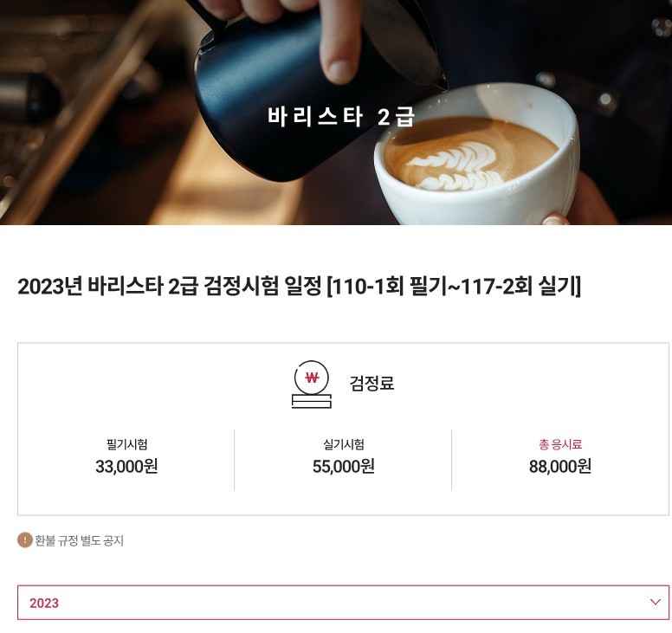This screenshot has height=633, width=672.
Task: Select the 필기시험 fee label
Action: (x=126, y=444)
